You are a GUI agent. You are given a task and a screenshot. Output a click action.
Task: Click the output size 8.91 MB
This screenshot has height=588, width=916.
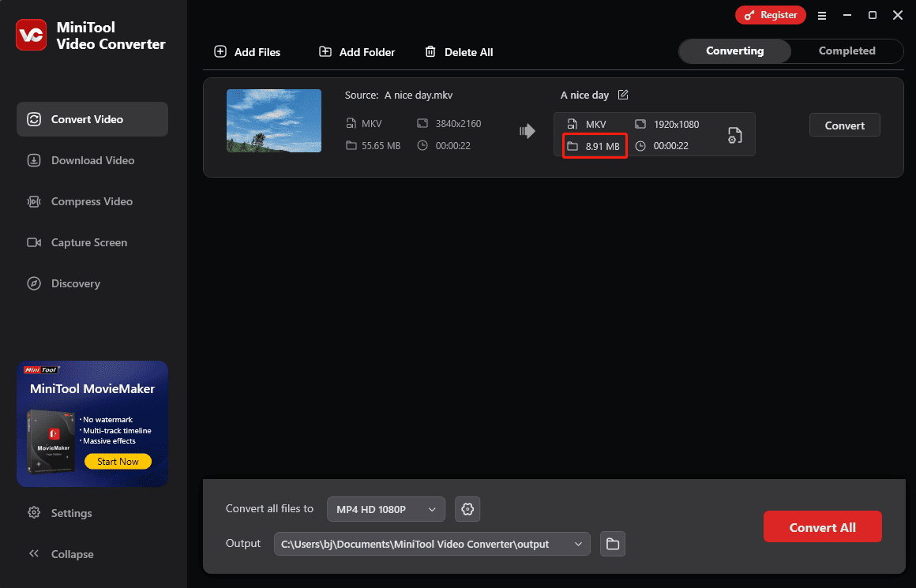point(603,146)
